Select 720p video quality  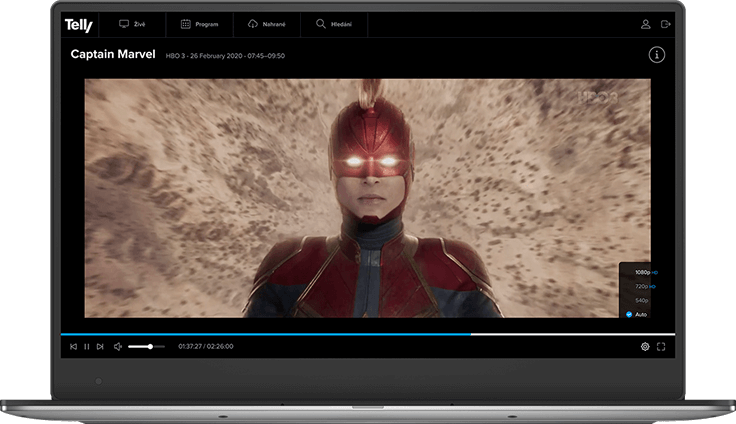pos(642,286)
